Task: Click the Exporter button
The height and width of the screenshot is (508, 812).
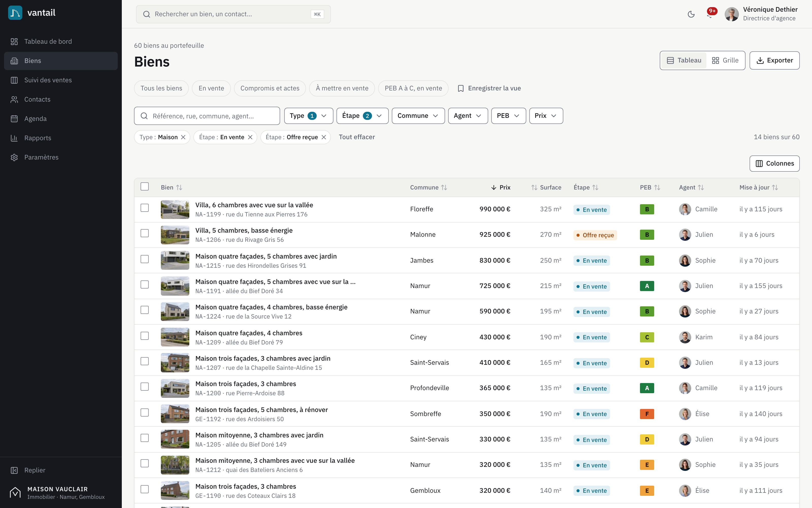Action: (x=774, y=60)
